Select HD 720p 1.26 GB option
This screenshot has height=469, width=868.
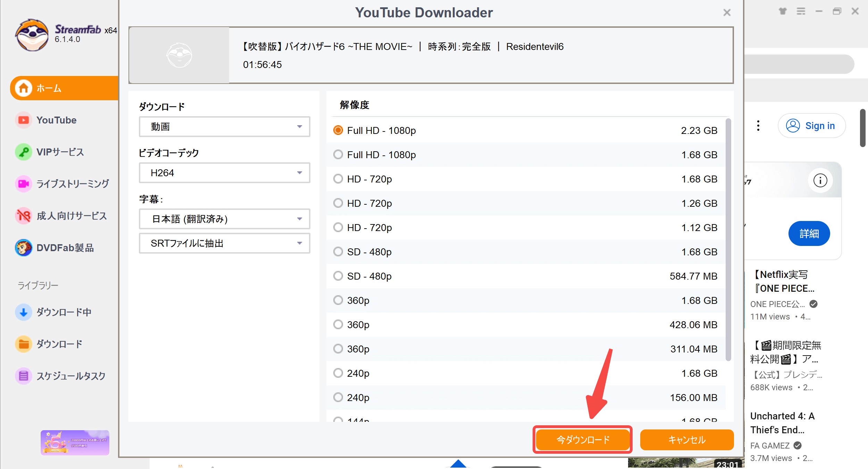(526, 203)
